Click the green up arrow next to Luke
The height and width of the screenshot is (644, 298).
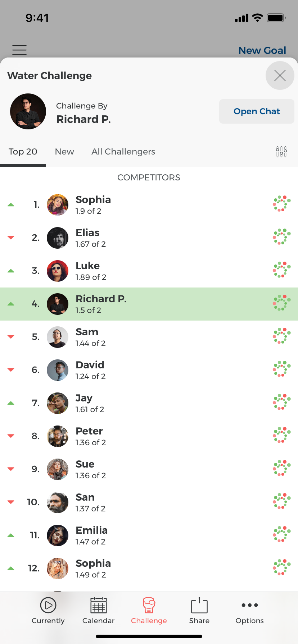click(11, 270)
